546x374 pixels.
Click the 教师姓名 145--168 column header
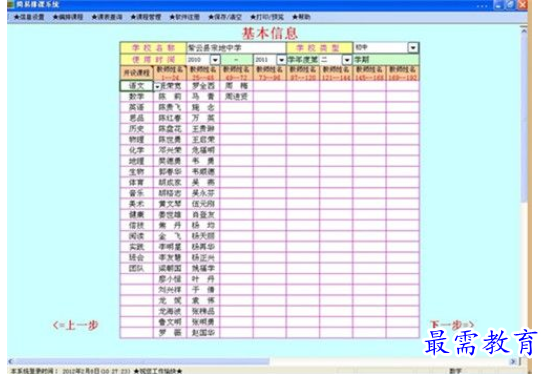369,73
